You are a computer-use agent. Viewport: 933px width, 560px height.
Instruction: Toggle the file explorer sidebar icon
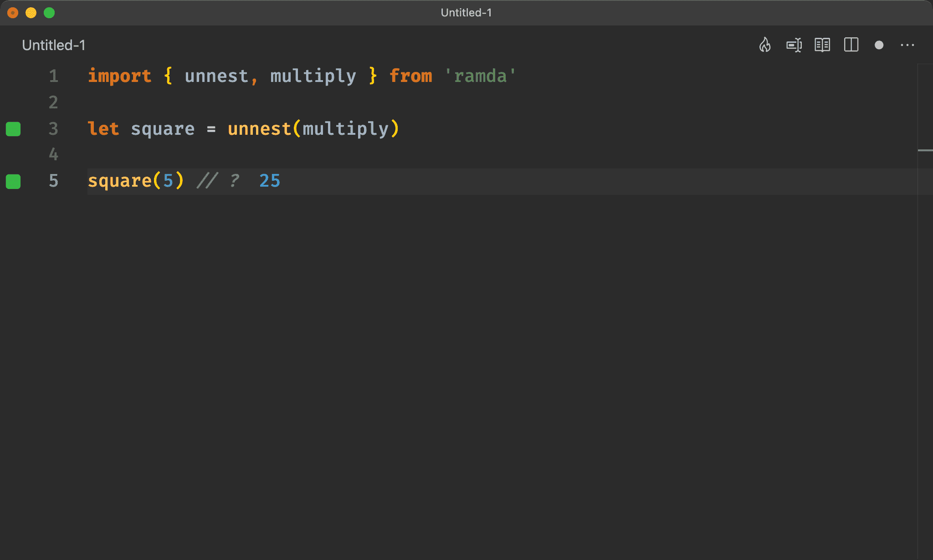[851, 45]
